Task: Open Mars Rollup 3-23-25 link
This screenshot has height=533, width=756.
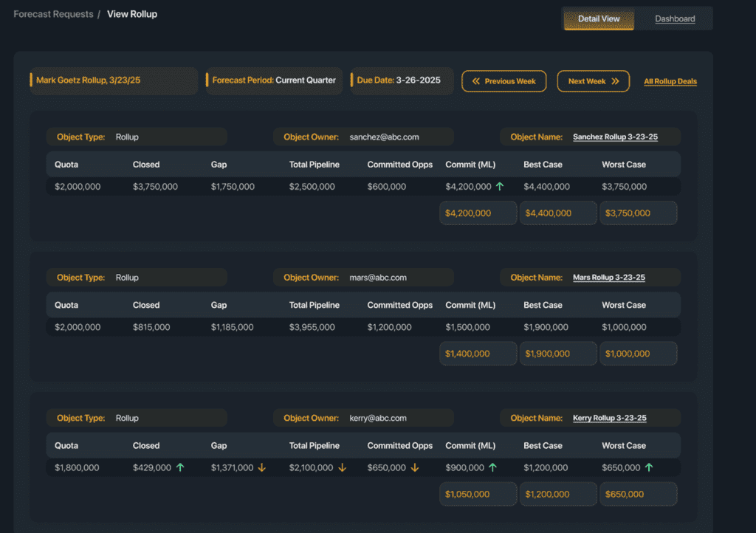Action: tap(609, 278)
